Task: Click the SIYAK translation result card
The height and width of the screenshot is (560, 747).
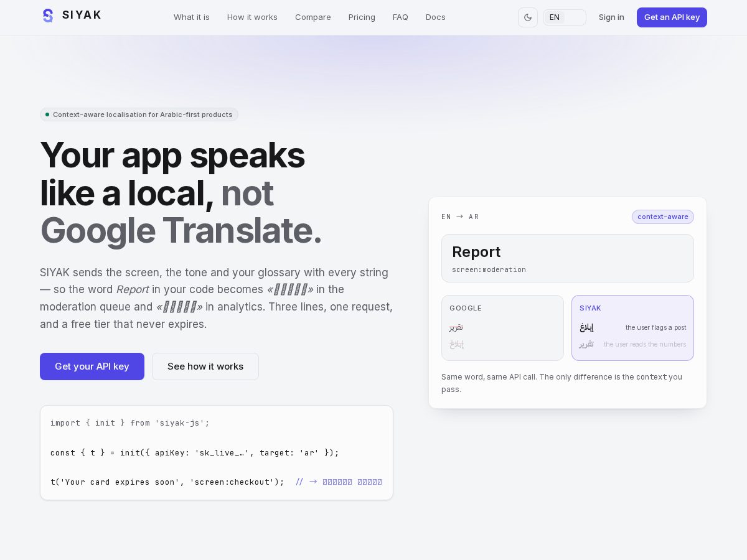Action: [x=632, y=328]
